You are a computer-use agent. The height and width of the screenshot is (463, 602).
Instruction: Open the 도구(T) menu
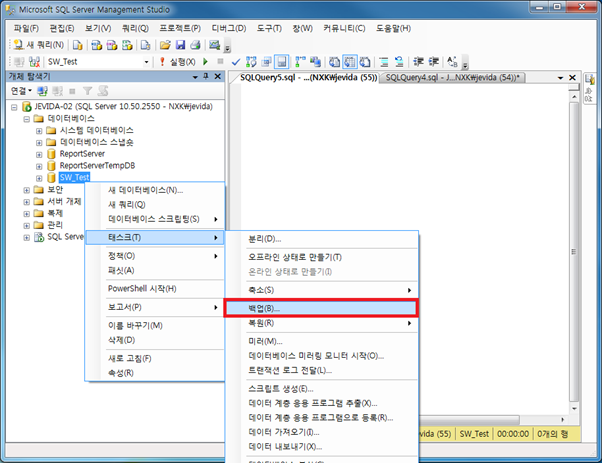click(x=269, y=28)
